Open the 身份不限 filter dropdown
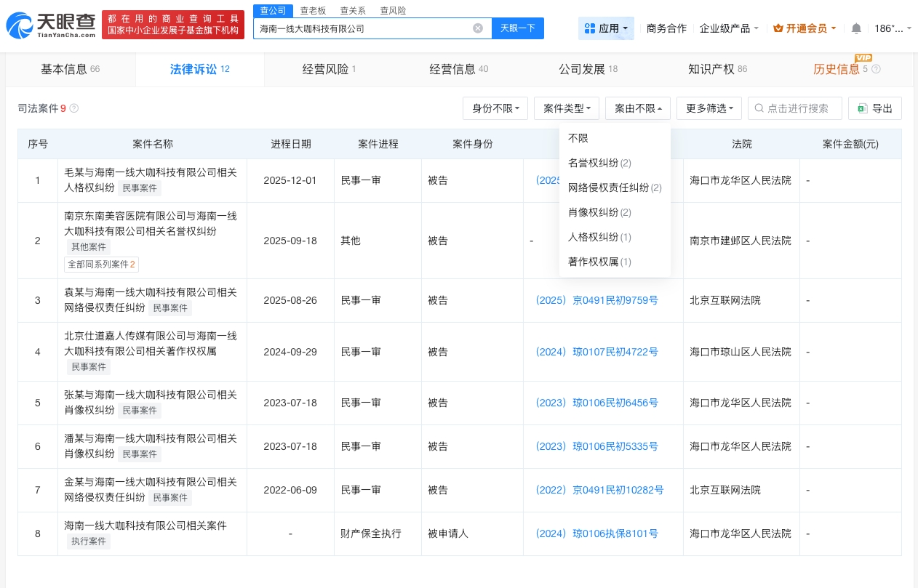Screen dimensions: 918x588 tap(495, 108)
